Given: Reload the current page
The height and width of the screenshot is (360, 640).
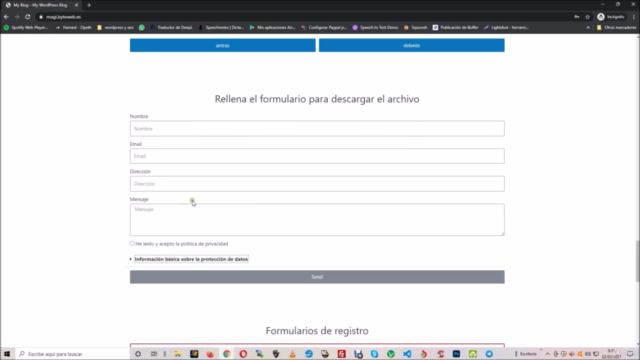Looking at the screenshot, I should point(28,17).
